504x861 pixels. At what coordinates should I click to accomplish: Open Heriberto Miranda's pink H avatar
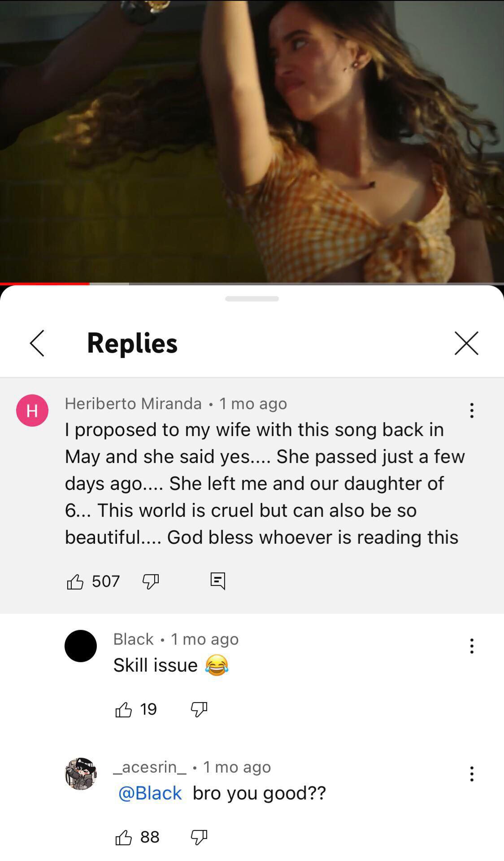32,411
